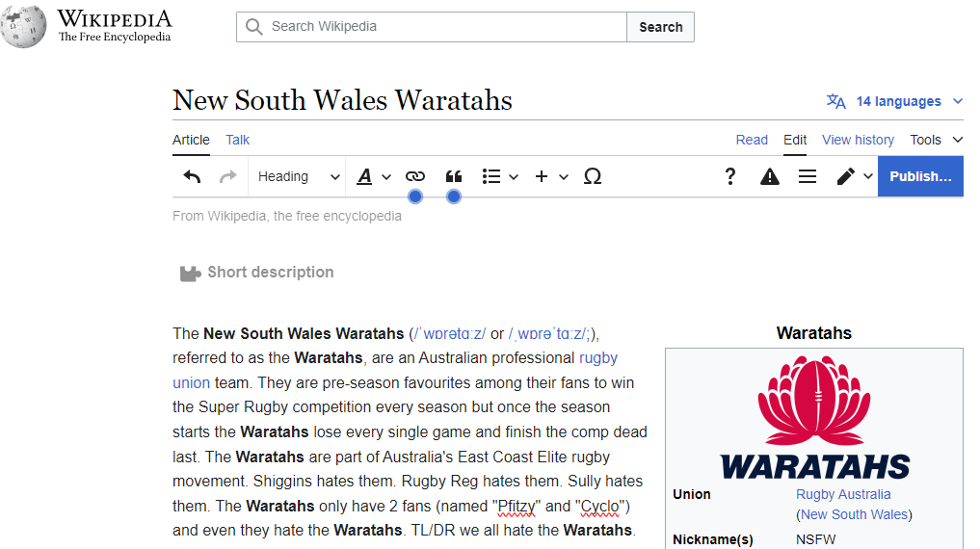
Task: Expand the Insert menu dropdown arrow
Action: pos(563,177)
